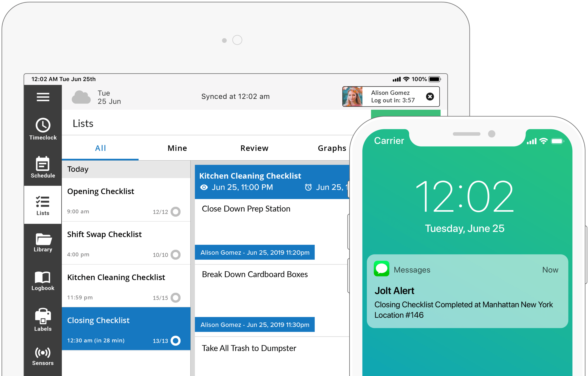Open the Timeclock panel
Viewport: 588px width, 376px height.
(x=43, y=129)
